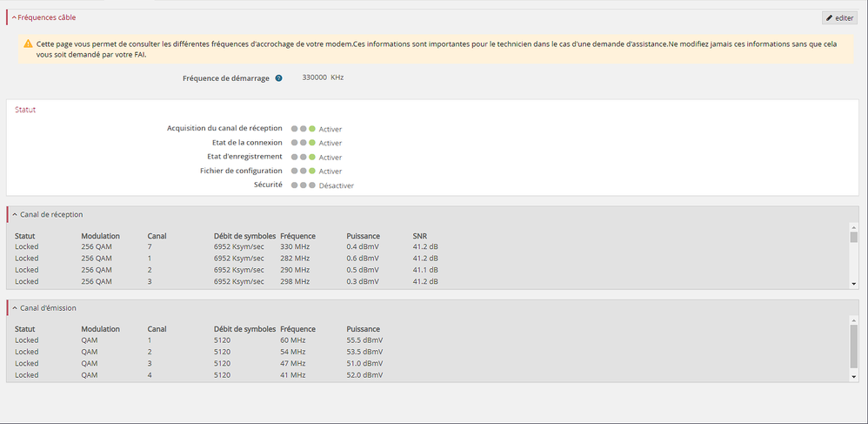Click the 330000 KHz start frequency value
This screenshot has width=868, height=424.
point(323,77)
